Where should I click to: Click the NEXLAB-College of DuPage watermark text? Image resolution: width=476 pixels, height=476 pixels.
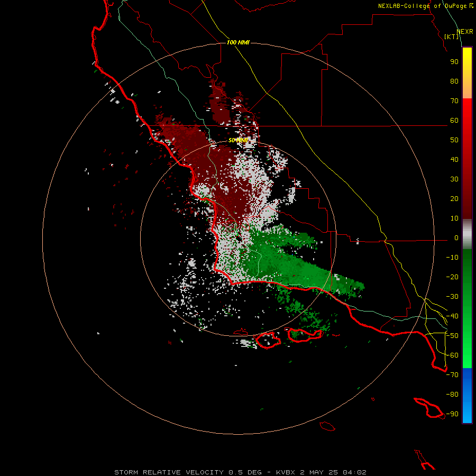coord(425,6)
